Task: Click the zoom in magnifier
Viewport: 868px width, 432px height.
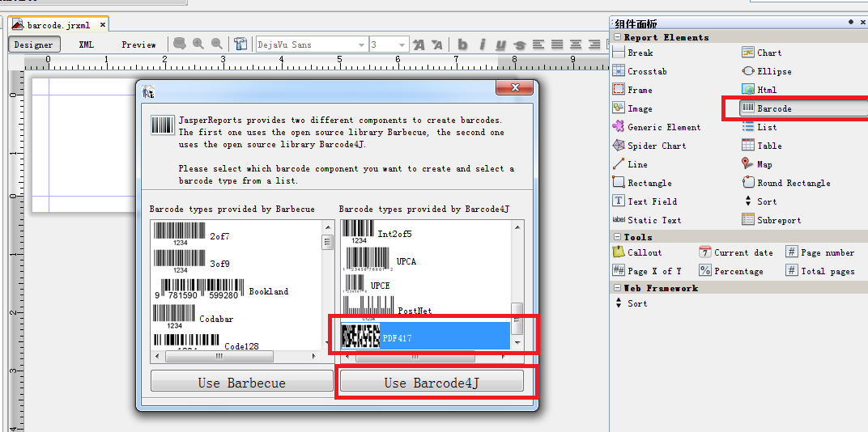Action: coord(198,44)
